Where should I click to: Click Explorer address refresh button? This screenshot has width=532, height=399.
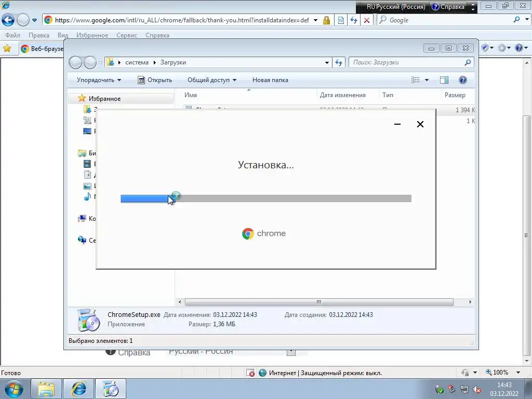pyautogui.click(x=339, y=62)
